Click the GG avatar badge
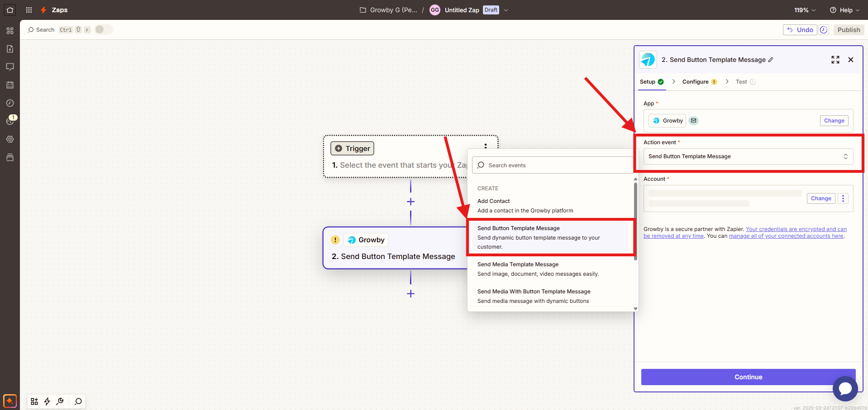The height and width of the screenshot is (410, 868). tap(435, 10)
